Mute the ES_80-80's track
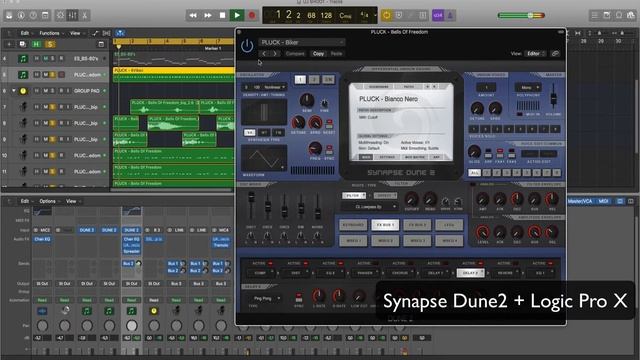The width and height of the screenshot is (640, 360). click(46, 59)
